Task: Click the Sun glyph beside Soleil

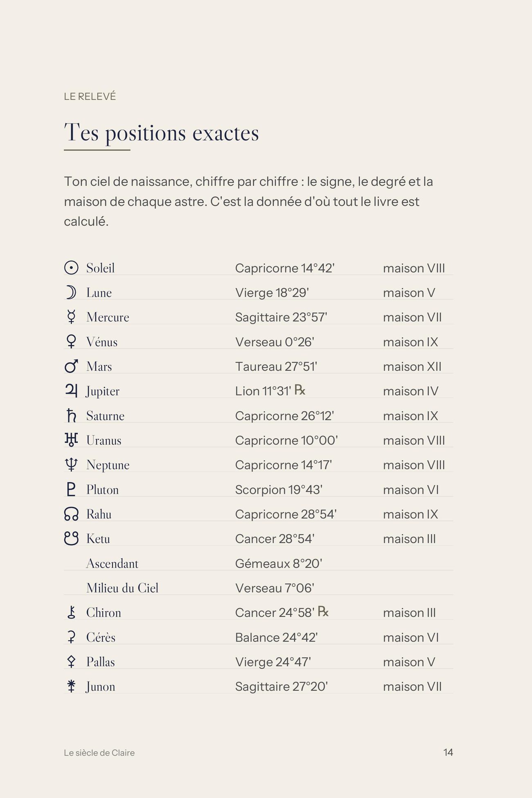Action: 71,268
